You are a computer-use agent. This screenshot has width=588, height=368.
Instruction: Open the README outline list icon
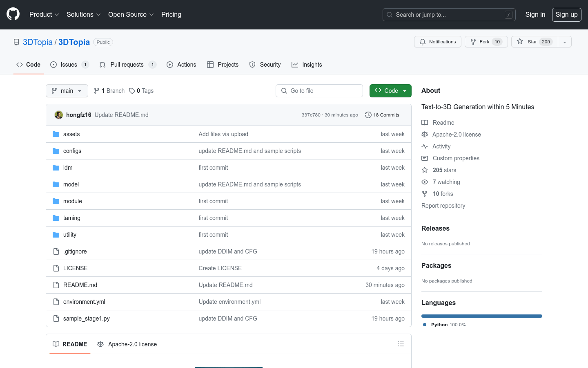401,344
